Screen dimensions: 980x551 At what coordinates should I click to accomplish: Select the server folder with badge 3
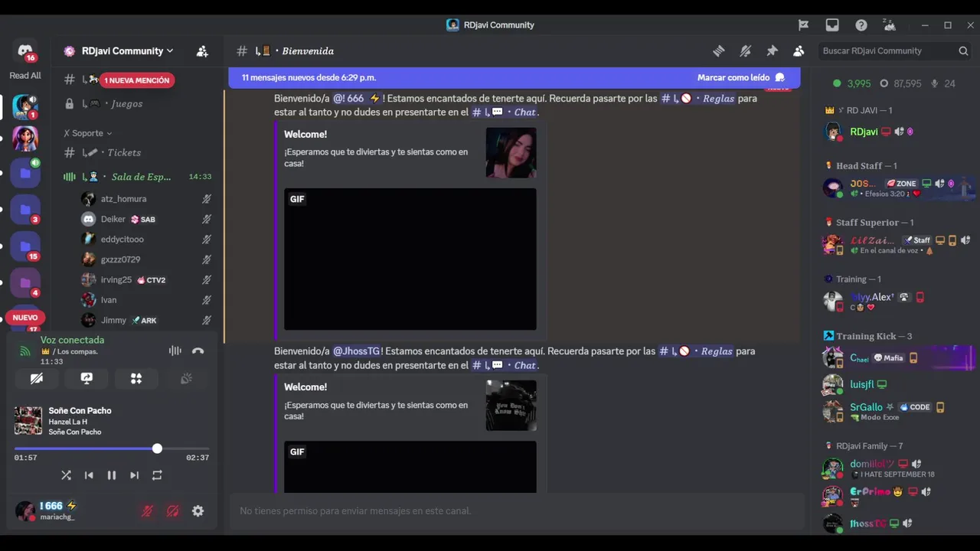(x=25, y=210)
